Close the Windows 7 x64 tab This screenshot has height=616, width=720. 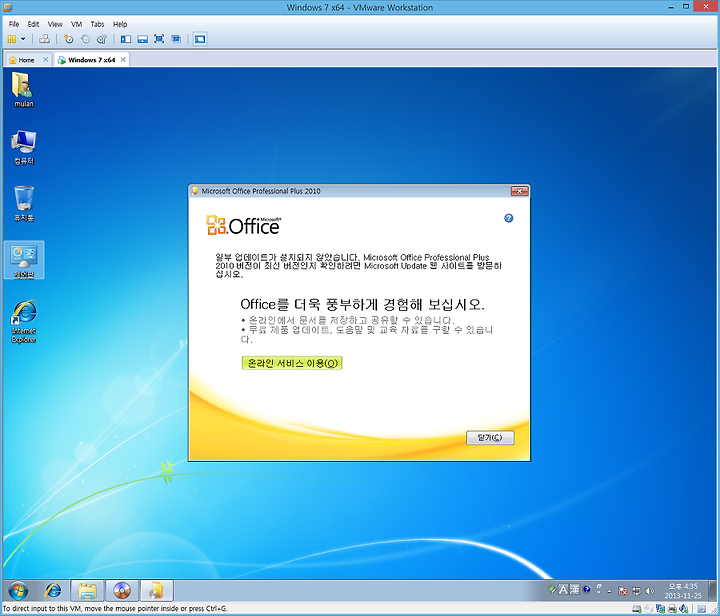(x=123, y=60)
